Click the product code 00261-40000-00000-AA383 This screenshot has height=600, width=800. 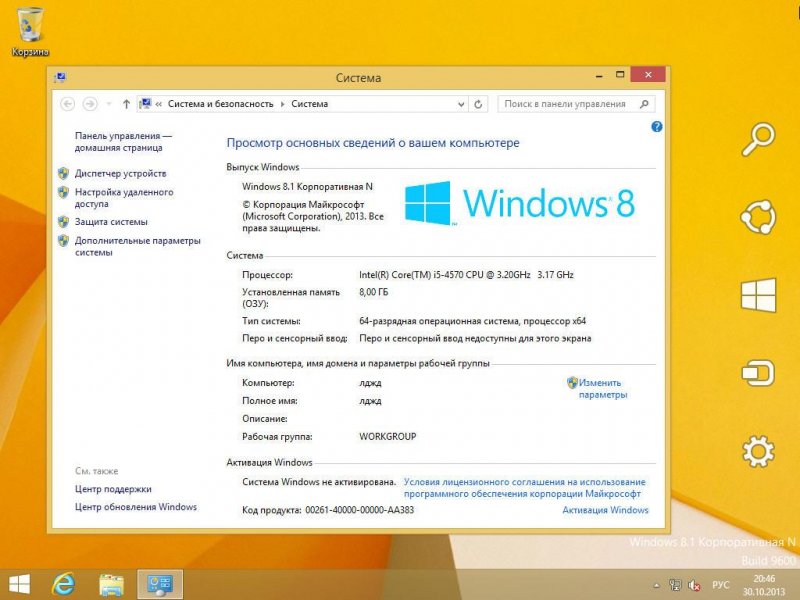click(x=360, y=510)
